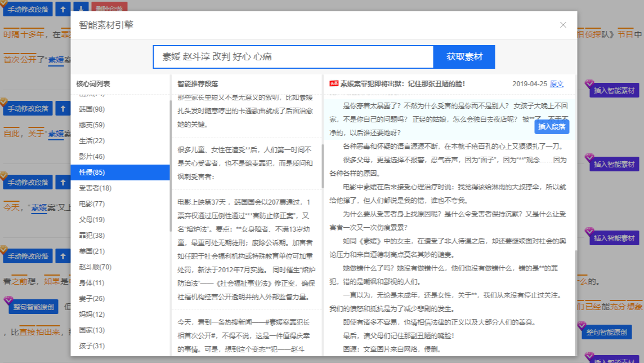The image size is (644, 363).
Task: Click the toutiao source icon beside article title
Action: coord(334,83)
